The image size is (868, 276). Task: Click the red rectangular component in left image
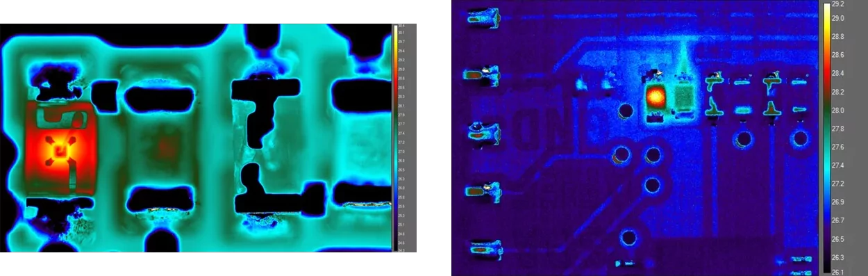pos(60,149)
